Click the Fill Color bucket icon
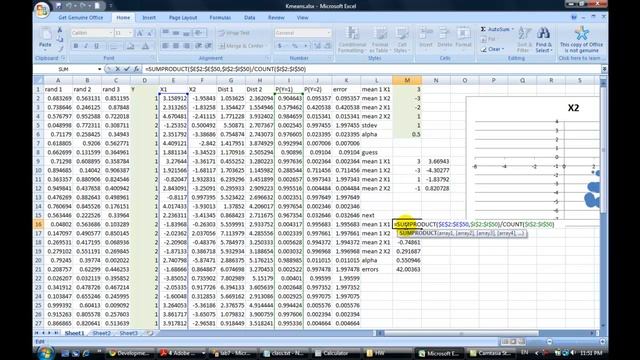 [x=131, y=46]
